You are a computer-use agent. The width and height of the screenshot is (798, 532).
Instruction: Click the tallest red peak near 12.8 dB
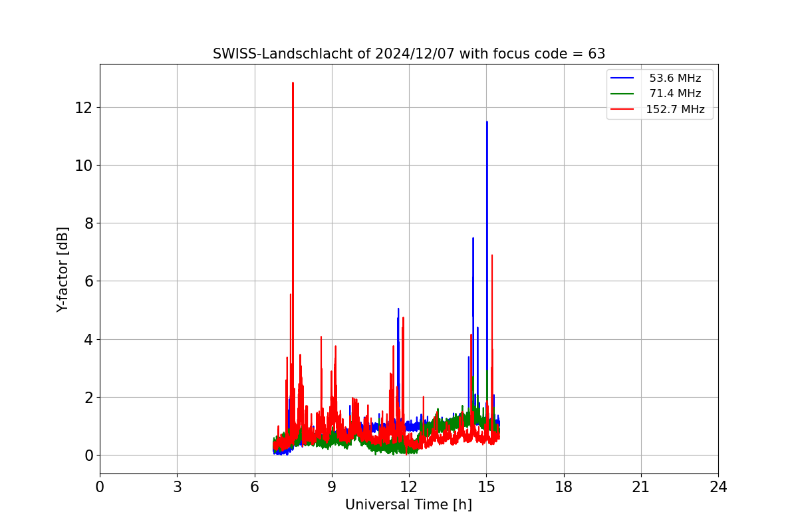point(293,84)
